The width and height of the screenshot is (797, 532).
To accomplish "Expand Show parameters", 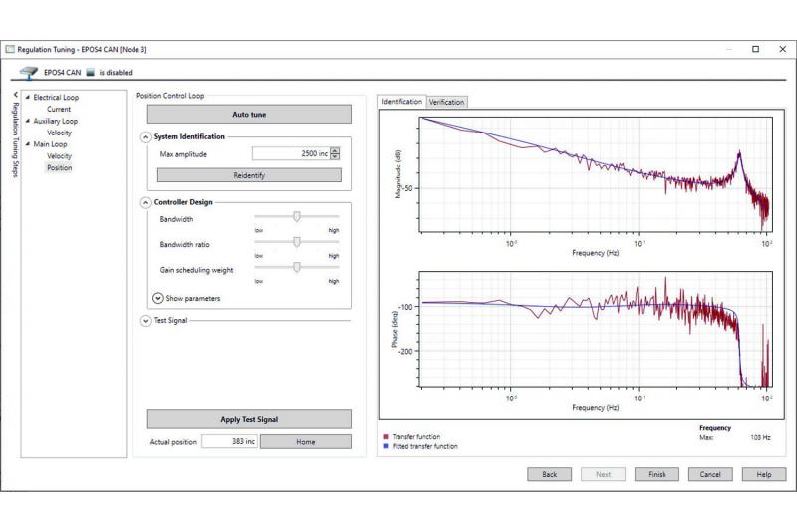I will (157, 298).
